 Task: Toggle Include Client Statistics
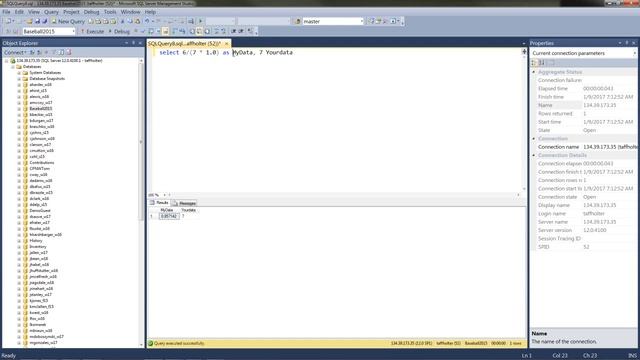(x=182, y=31)
